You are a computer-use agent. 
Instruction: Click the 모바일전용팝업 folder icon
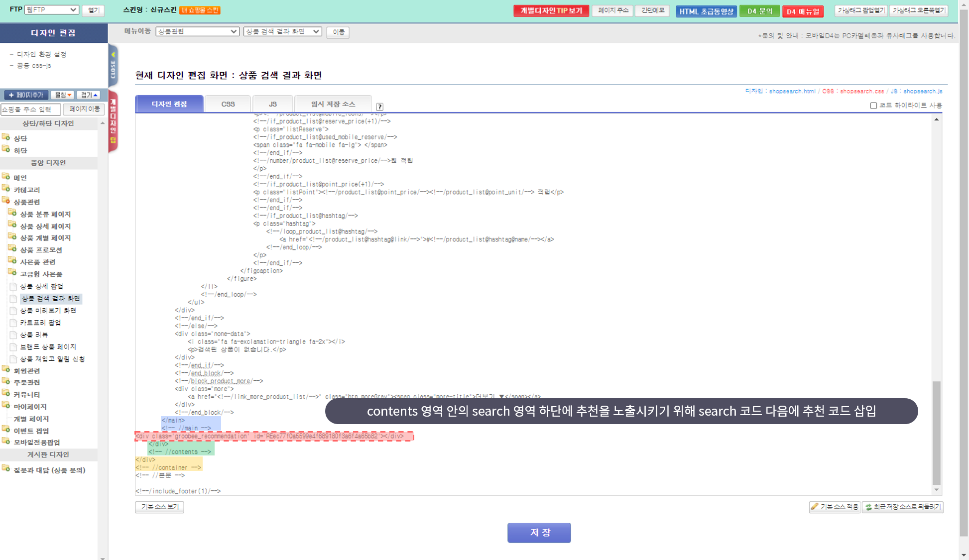pos(6,442)
